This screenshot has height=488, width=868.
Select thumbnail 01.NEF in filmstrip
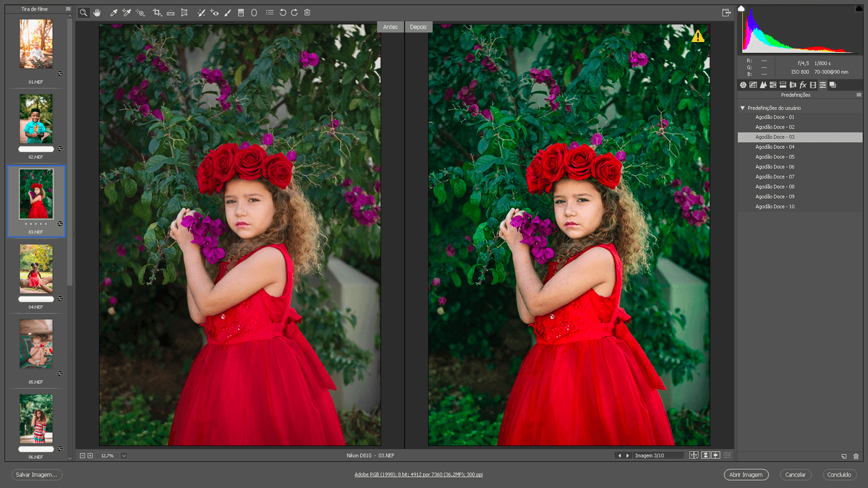tap(36, 43)
